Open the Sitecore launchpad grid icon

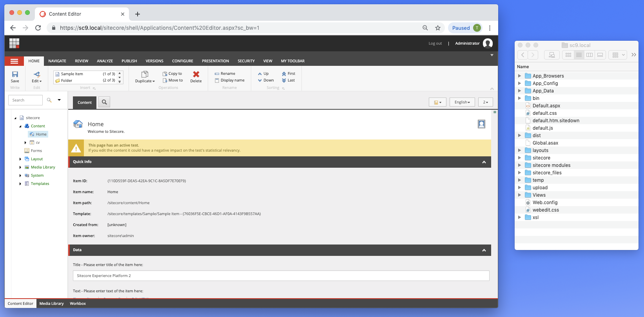pyautogui.click(x=15, y=43)
